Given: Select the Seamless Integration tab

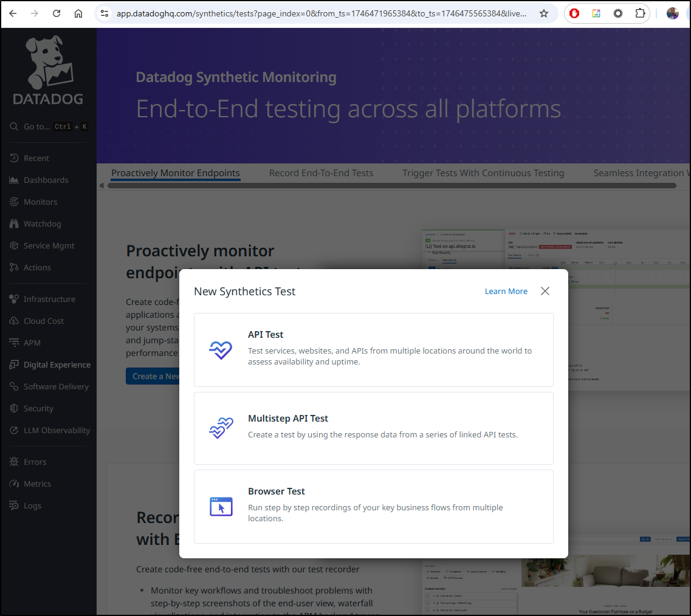Looking at the screenshot, I should [641, 173].
